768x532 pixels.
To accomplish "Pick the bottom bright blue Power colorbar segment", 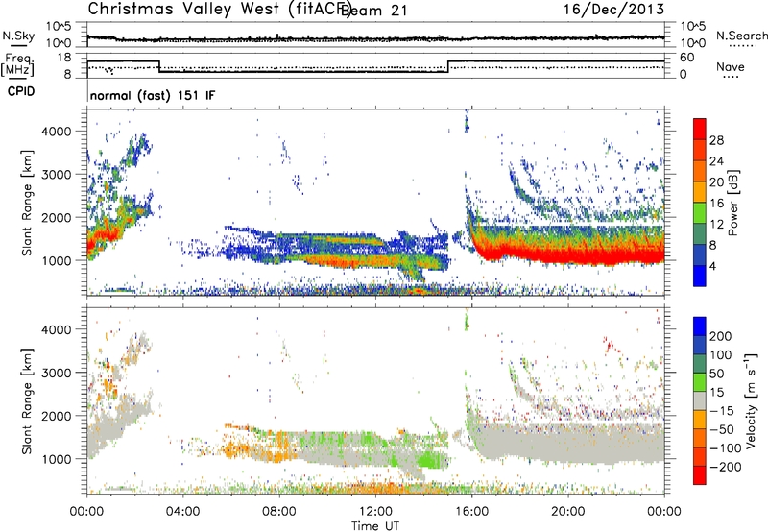I will (700, 276).
